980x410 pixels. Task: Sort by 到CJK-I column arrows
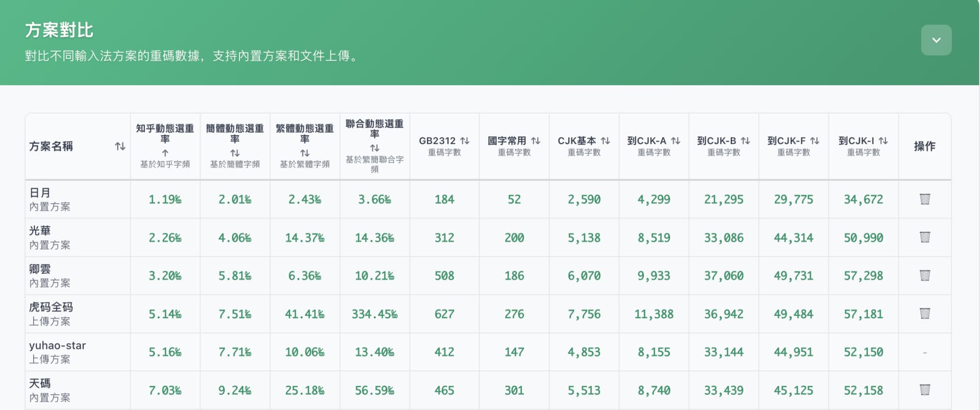click(x=883, y=140)
